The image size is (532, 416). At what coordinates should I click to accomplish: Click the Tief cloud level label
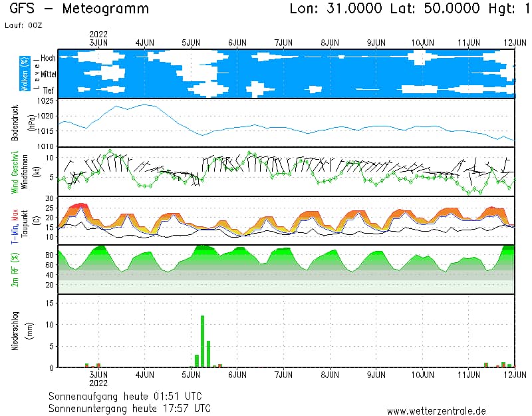coord(49,90)
